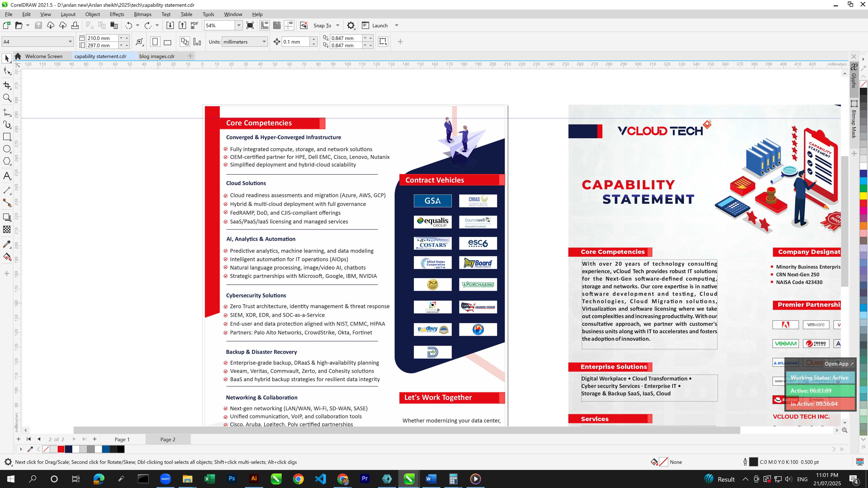Select the Ellipse tool
Screen dimensions: 868x488
(x=7, y=149)
